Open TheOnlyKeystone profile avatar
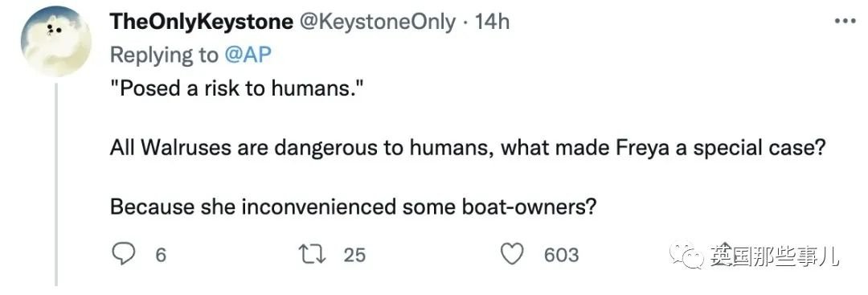Image resolution: width=868 pixels, height=295 pixels. [x=55, y=42]
